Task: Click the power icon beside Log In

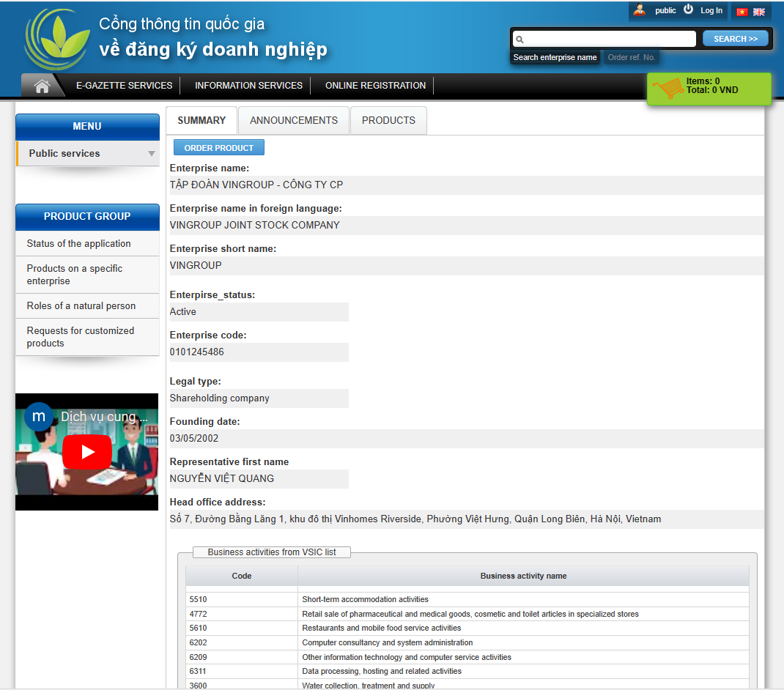Action: 688,10
